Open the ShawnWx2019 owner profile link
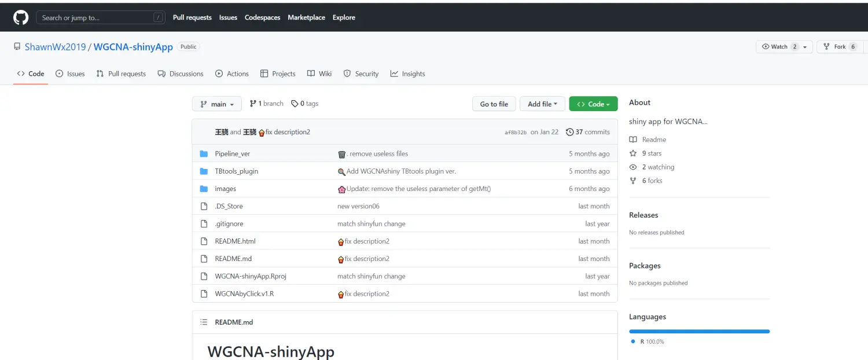Screen dimensions: 868x360 tap(55, 47)
